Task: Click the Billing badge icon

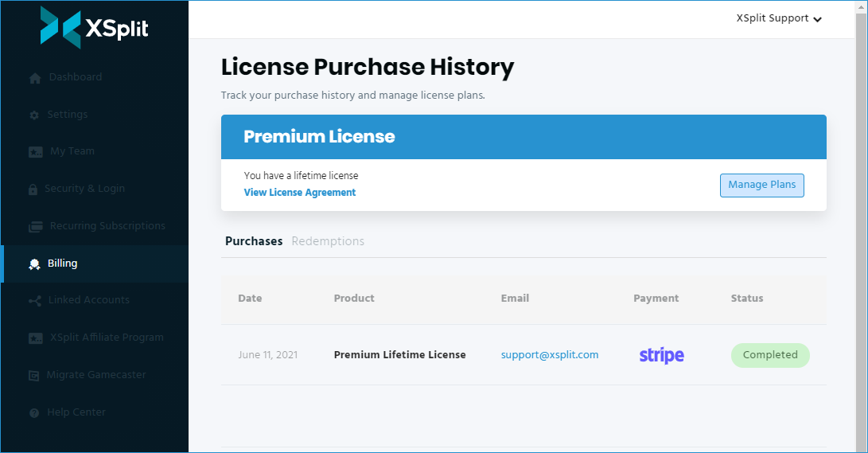Action: pos(34,264)
